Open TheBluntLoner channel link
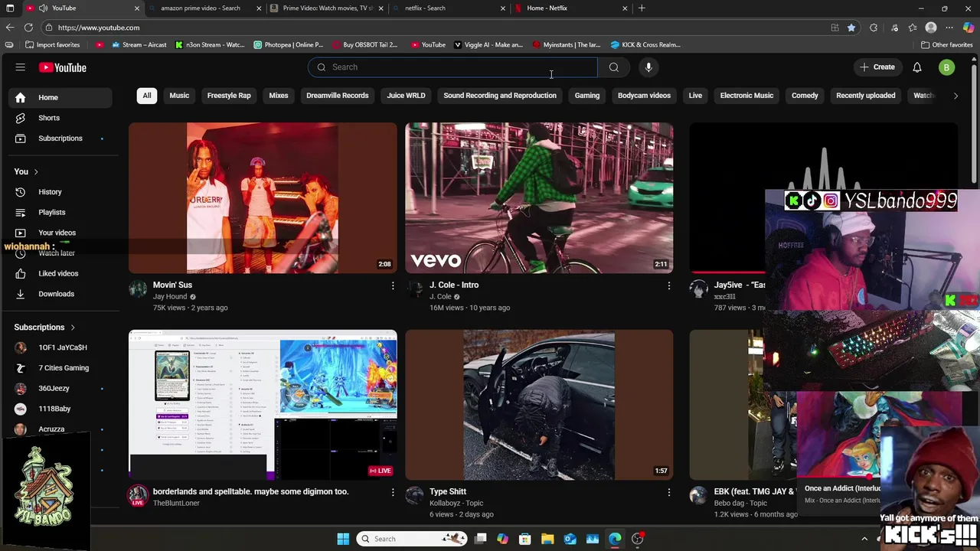980x551 pixels. 176,503
